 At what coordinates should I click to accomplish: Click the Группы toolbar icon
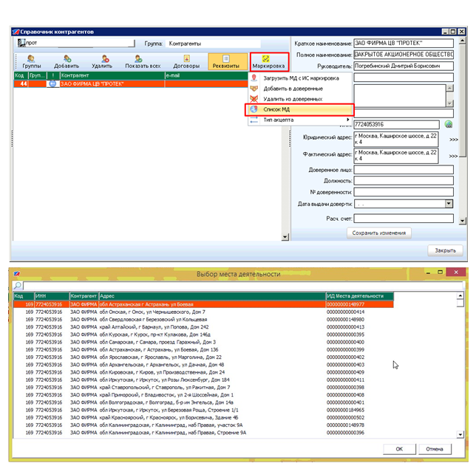[x=32, y=61]
